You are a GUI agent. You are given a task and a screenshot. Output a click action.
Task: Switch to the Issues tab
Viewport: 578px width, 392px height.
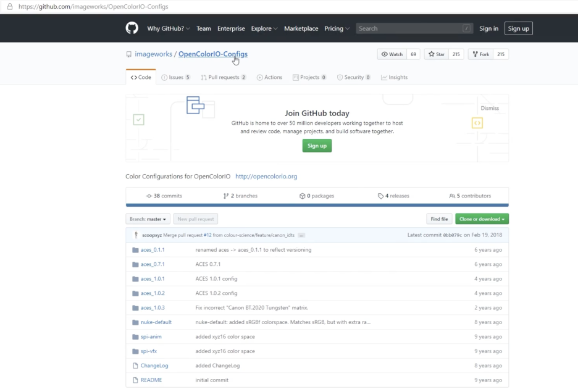(176, 77)
